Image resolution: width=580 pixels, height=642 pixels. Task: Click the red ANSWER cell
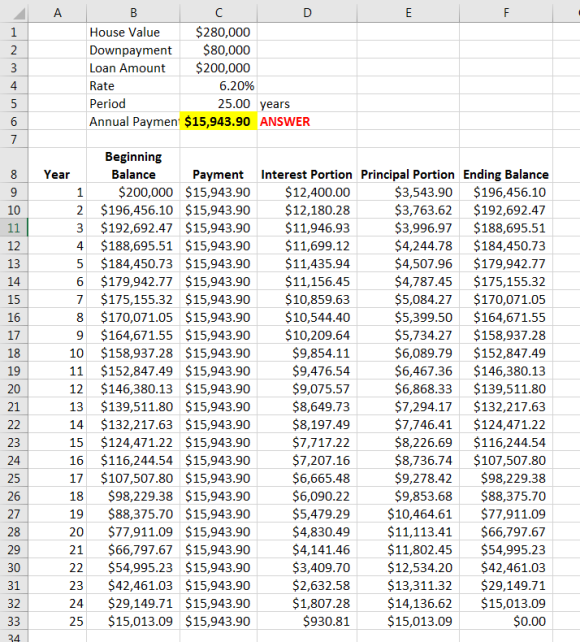point(307,122)
